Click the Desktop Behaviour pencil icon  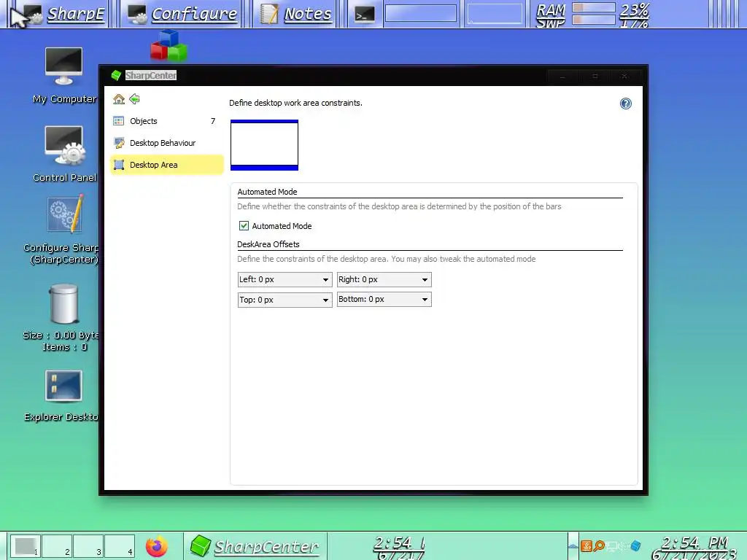click(x=119, y=143)
